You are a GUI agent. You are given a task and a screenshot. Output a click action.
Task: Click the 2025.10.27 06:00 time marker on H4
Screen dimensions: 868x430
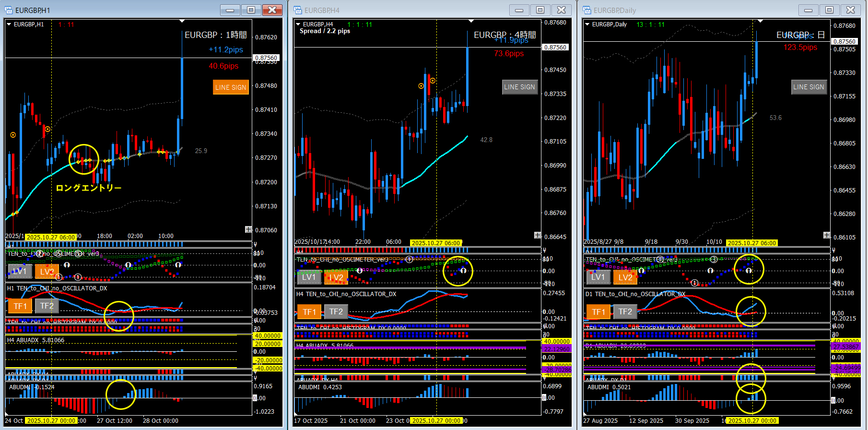(x=436, y=243)
